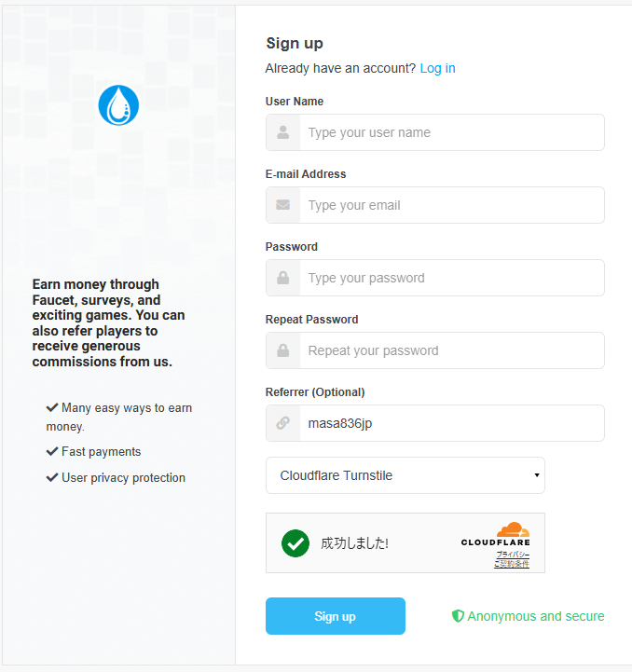This screenshot has width=632, height=672.
Task: Click the Referrer field containing masa836jp
Action: point(451,423)
